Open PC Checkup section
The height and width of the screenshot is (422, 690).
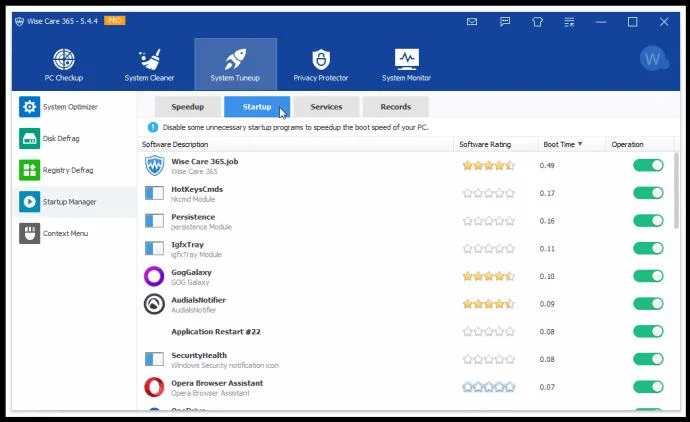[x=63, y=65]
